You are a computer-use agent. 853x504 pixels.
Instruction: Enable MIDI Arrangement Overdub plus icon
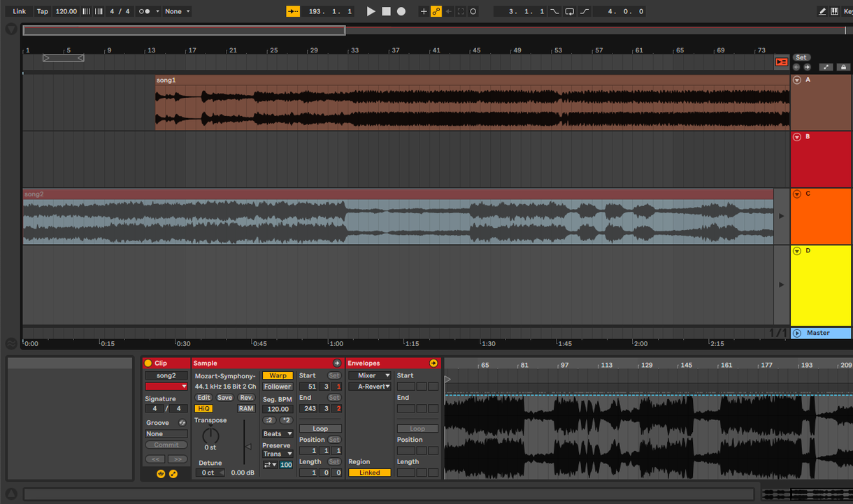[424, 11]
